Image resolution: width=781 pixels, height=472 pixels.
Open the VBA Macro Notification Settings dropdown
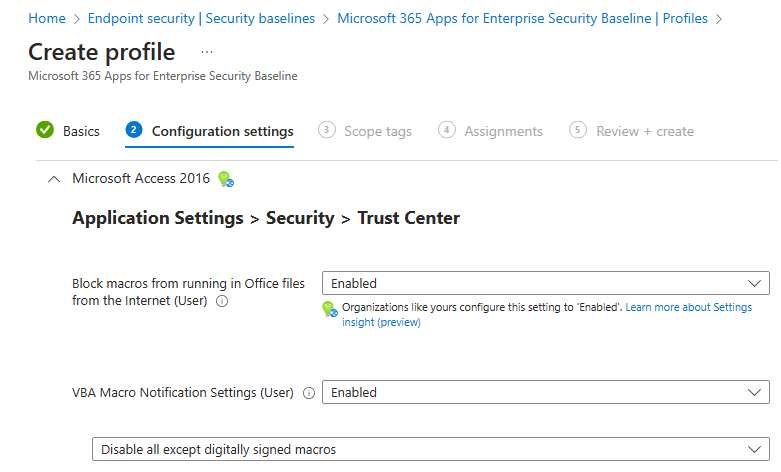tap(545, 393)
